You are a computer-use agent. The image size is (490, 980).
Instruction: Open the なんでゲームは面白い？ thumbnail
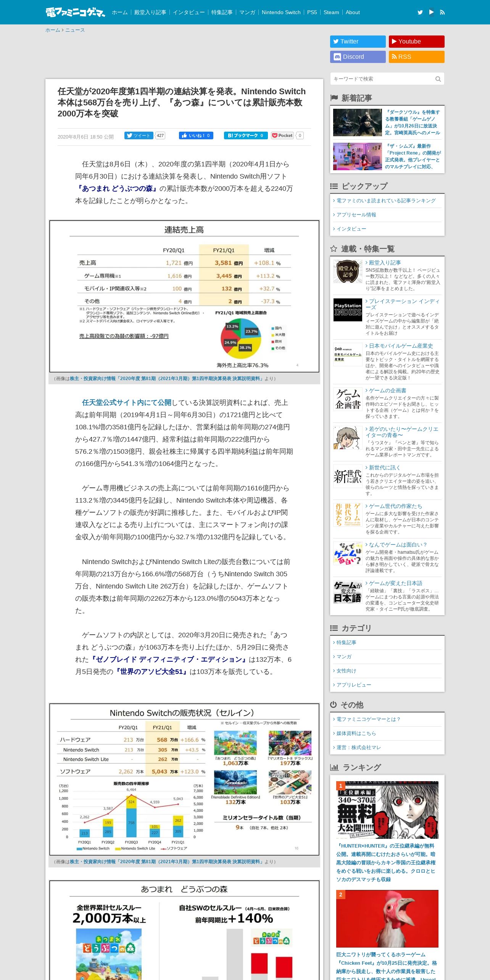pos(348,553)
